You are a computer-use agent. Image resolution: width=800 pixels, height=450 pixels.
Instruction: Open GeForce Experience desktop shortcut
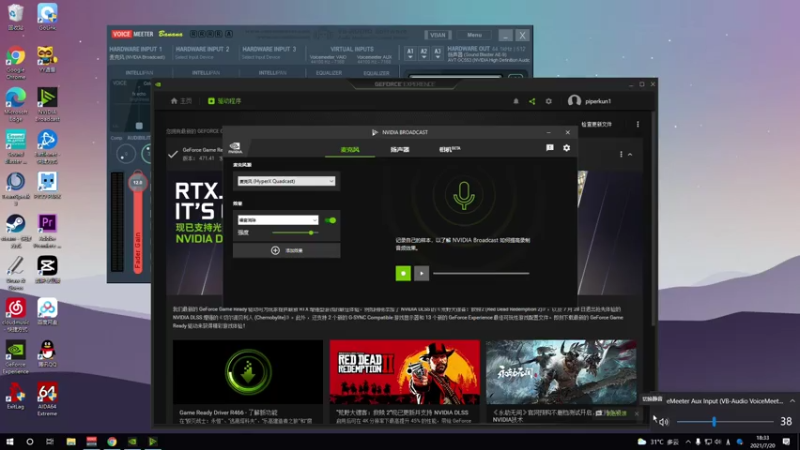(16, 357)
